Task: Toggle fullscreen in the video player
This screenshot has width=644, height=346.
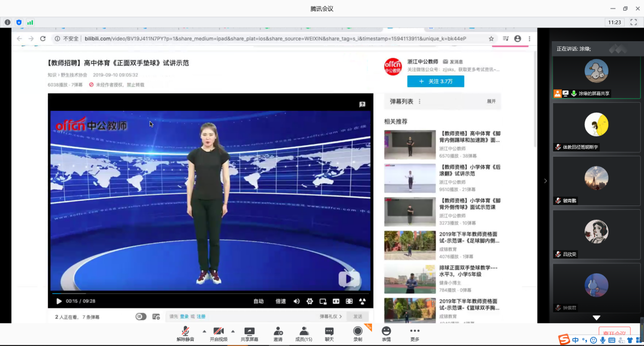Action: click(x=349, y=301)
